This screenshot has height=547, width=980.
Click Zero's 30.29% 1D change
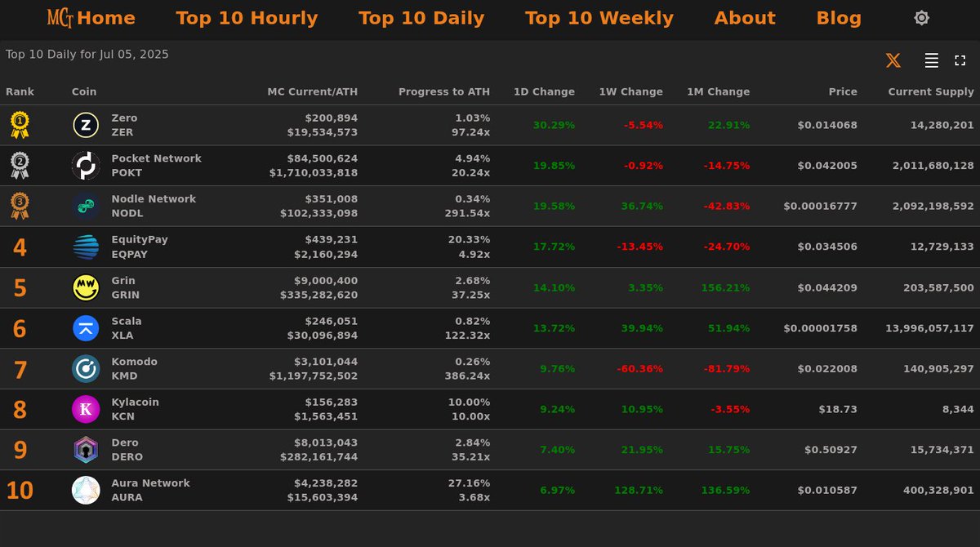(x=554, y=125)
